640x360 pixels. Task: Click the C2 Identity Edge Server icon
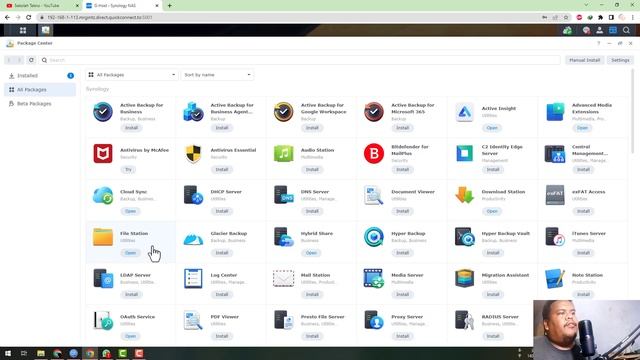point(464,153)
